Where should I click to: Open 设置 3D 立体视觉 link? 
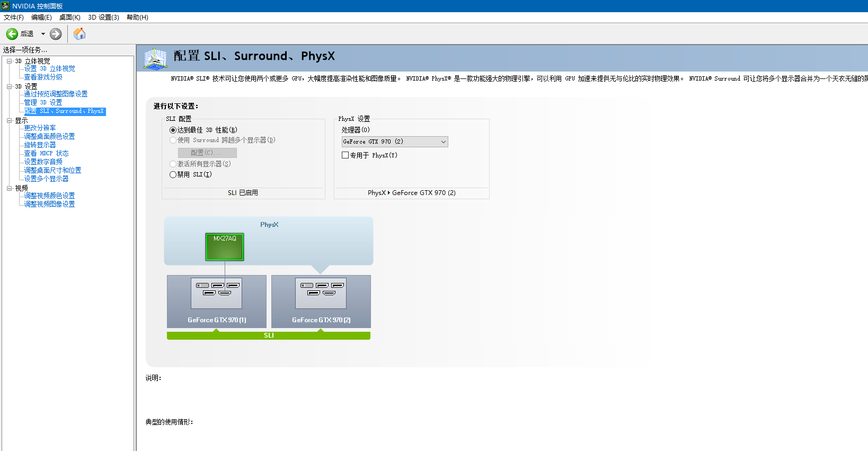tap(50, 68)
